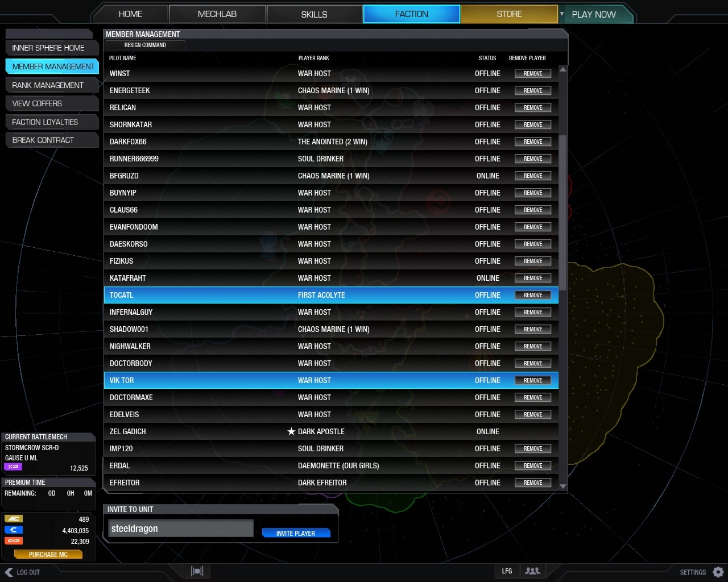The height and width of the screenshot is (582, 728).
Task: Go to Inner Sphere Home
Action: [x=52, y=48]
